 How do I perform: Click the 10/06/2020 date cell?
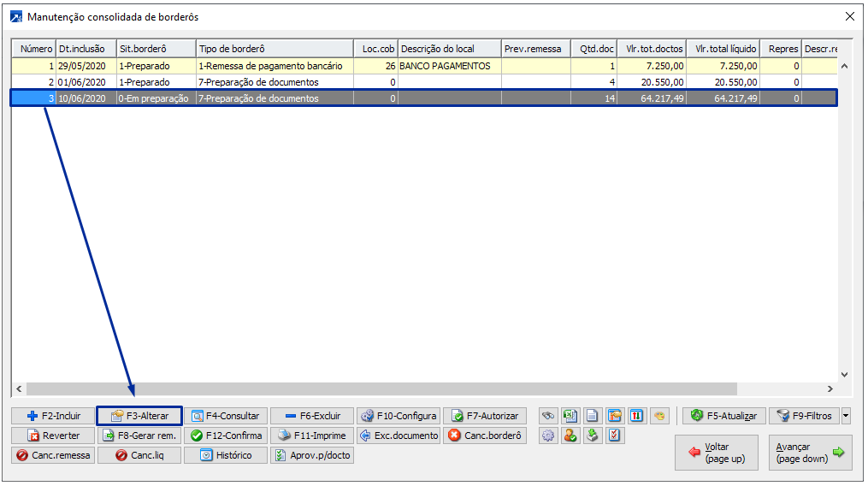pos(86,98)
